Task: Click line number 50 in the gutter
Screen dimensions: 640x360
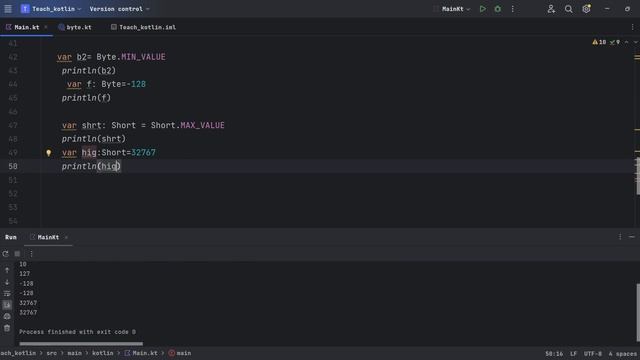Action: tap(13, 166)
